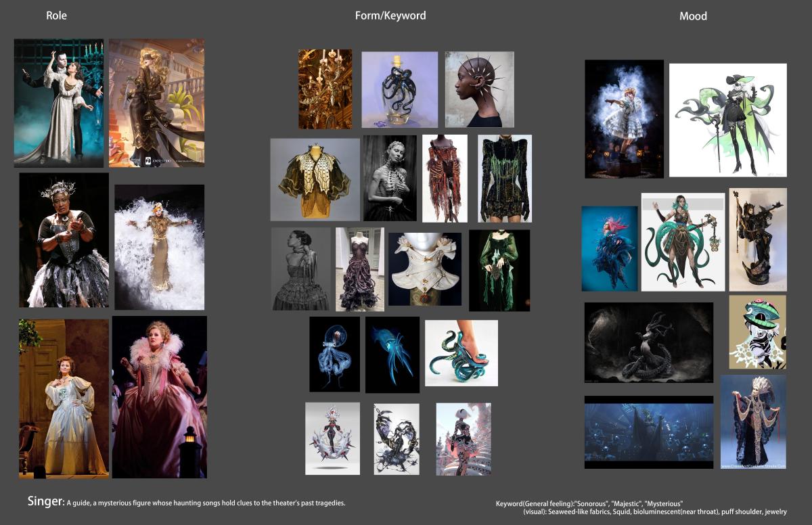Viewport: 812px width, 525px height.
Task: Click the gold puff-sleeve jacket on mannequin
Action: (315, 179)
